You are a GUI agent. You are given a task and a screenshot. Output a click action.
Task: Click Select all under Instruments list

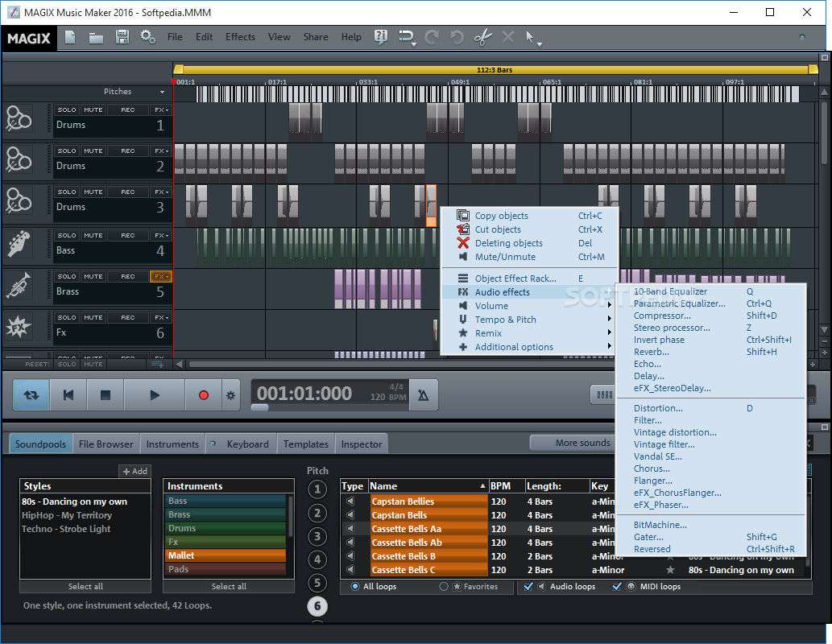coord(229,586)
